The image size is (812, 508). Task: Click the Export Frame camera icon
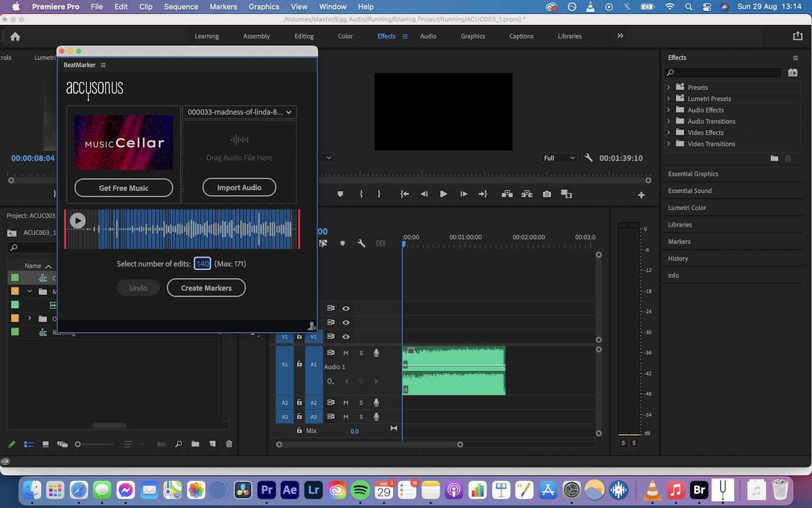547,194
